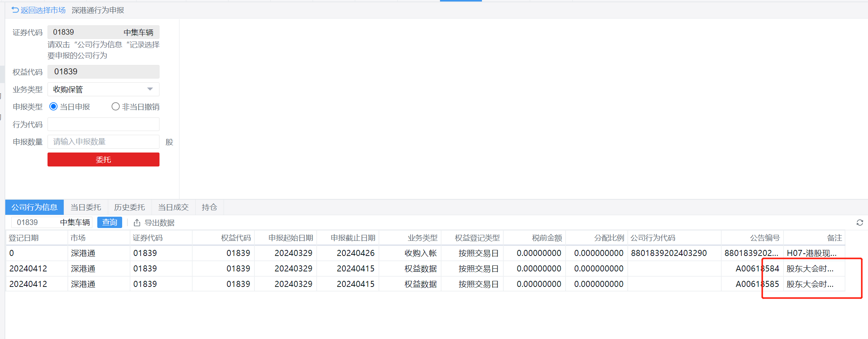868x339 pixels.
Task: Click the 申报起始日期 column header
Action: tap(286, 238)
